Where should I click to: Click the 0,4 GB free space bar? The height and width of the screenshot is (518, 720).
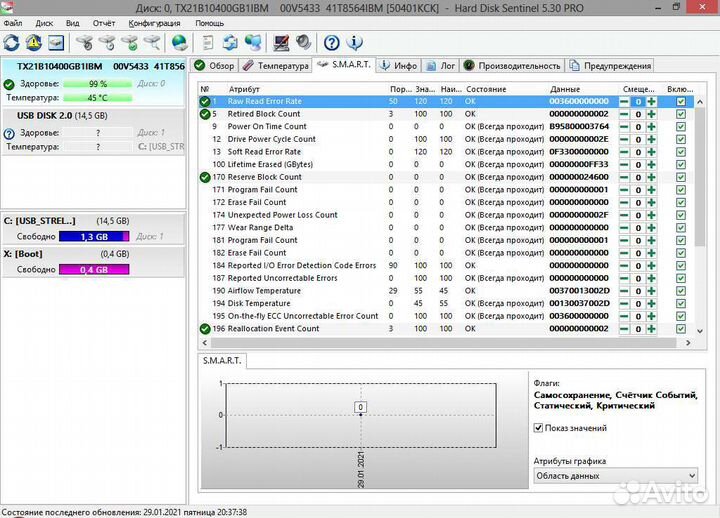click(94, 270)
